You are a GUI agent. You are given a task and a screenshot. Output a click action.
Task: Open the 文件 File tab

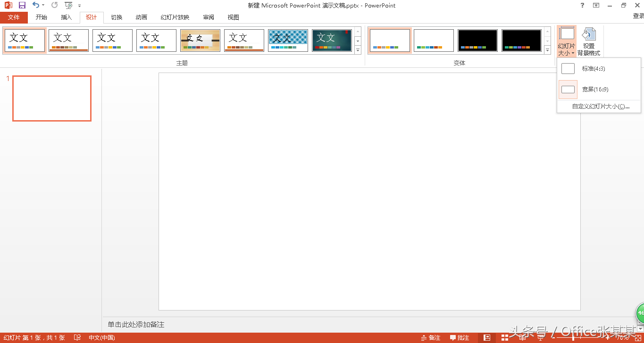[x=14, y=17]
